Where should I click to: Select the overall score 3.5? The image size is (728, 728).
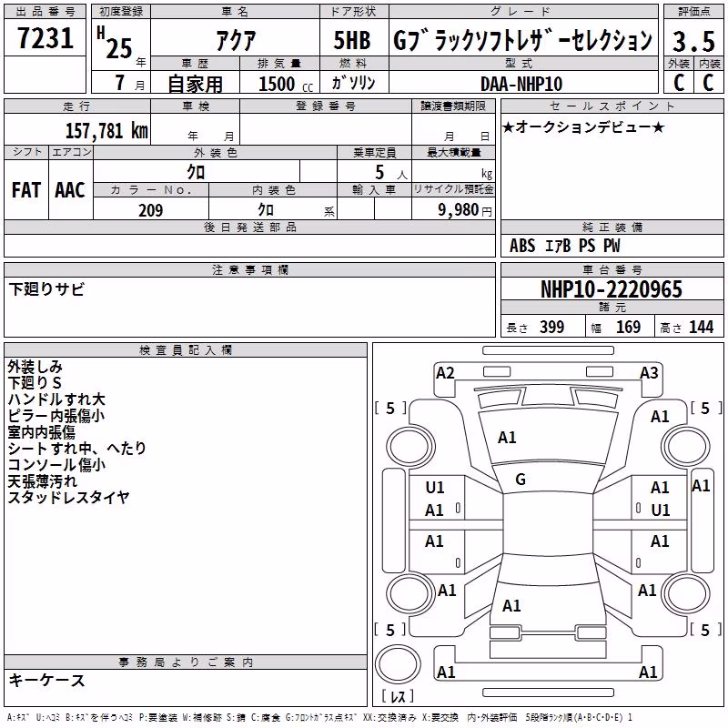tap(693, 42)
